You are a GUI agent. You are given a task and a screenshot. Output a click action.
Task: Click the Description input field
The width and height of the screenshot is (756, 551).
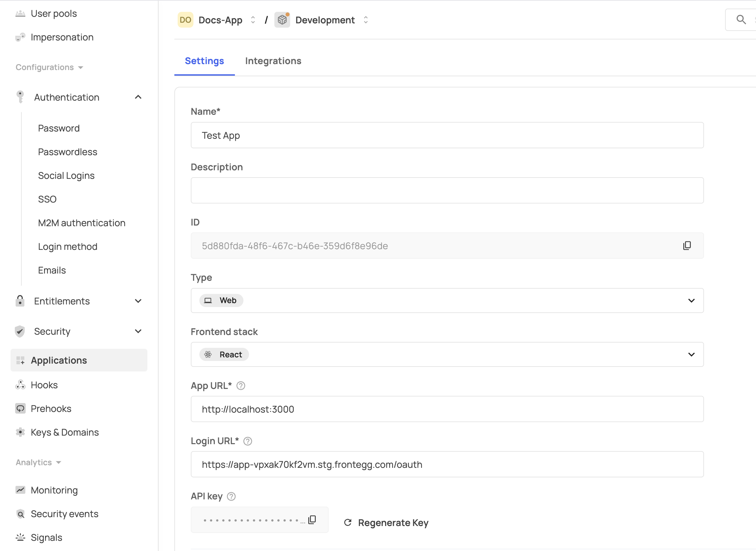pyautogui.click(x=447, y=190)
